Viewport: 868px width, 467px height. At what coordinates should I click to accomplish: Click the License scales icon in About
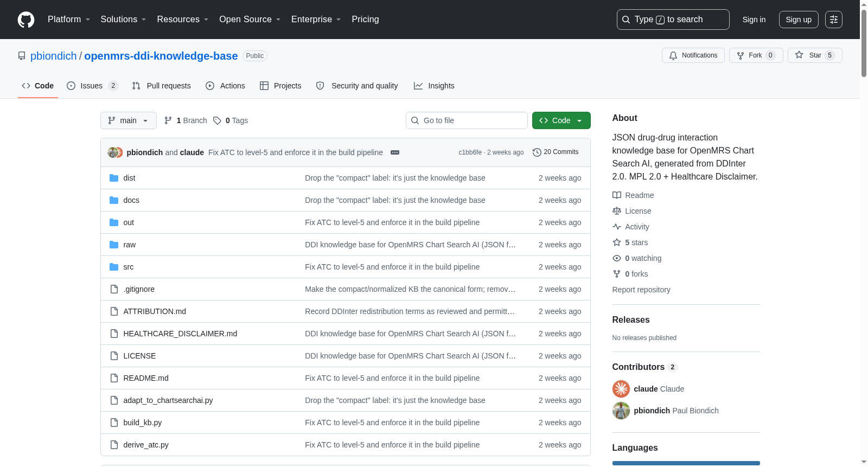(617, 211)
